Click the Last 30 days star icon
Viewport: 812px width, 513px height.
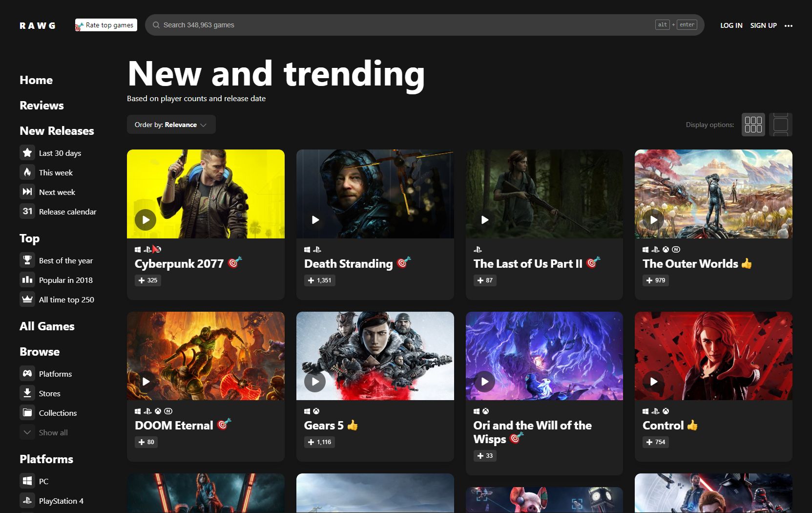[27, 152]
